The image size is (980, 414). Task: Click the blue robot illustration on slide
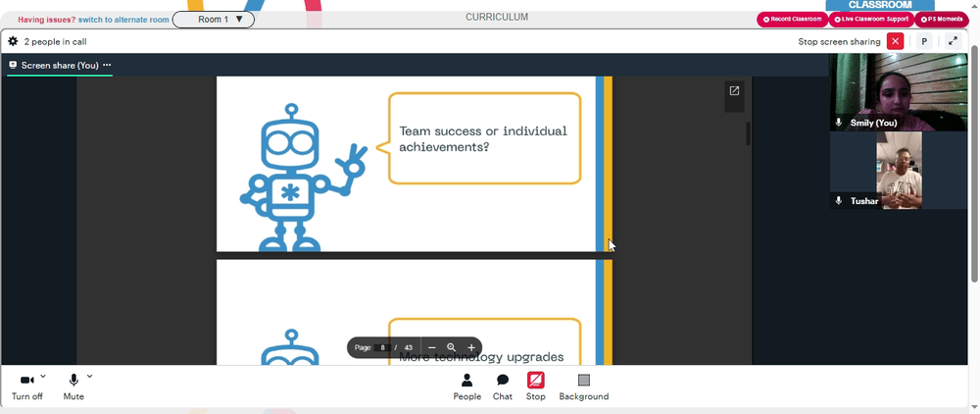[304, 178]
